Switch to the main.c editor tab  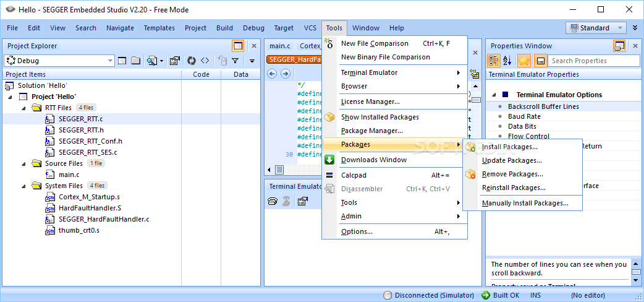(x=280, y=46)
